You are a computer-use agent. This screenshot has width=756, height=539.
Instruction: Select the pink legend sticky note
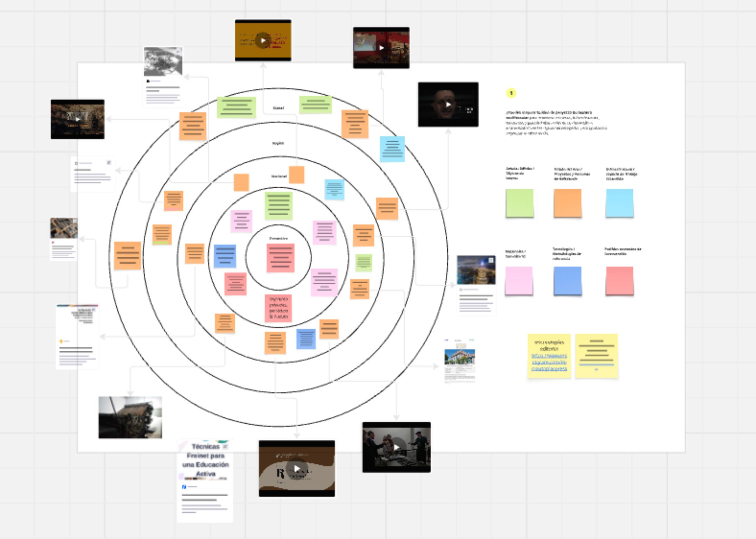[519, 280]
